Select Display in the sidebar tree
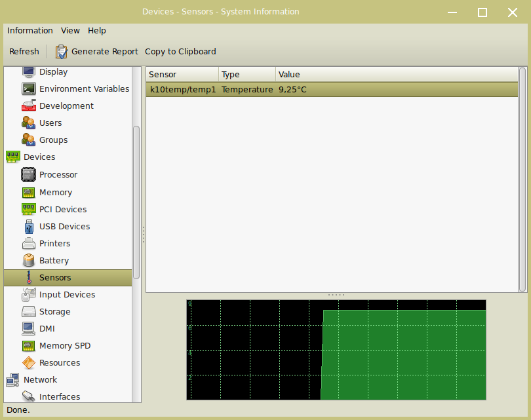This screenshot has width=531, height=420. 54,72
